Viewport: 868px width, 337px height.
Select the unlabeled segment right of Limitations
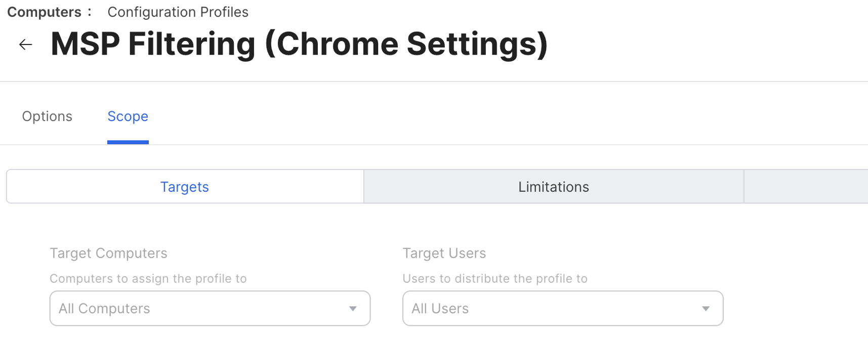806,187
